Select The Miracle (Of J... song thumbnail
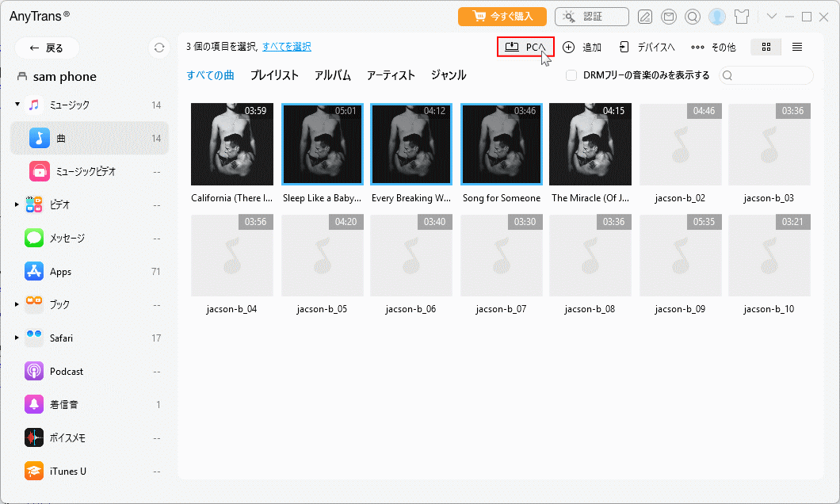 point(590,144)
